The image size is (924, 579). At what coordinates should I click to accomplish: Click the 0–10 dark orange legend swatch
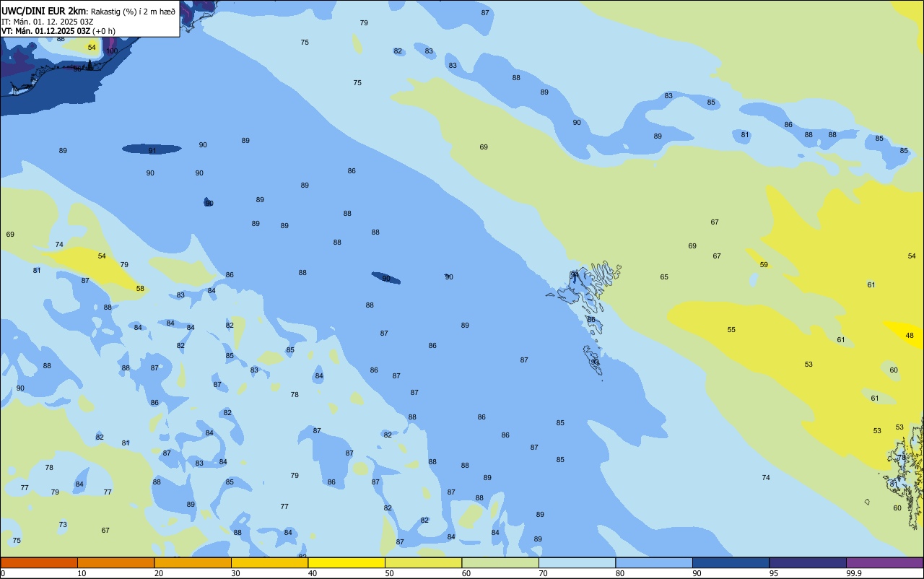39,562
